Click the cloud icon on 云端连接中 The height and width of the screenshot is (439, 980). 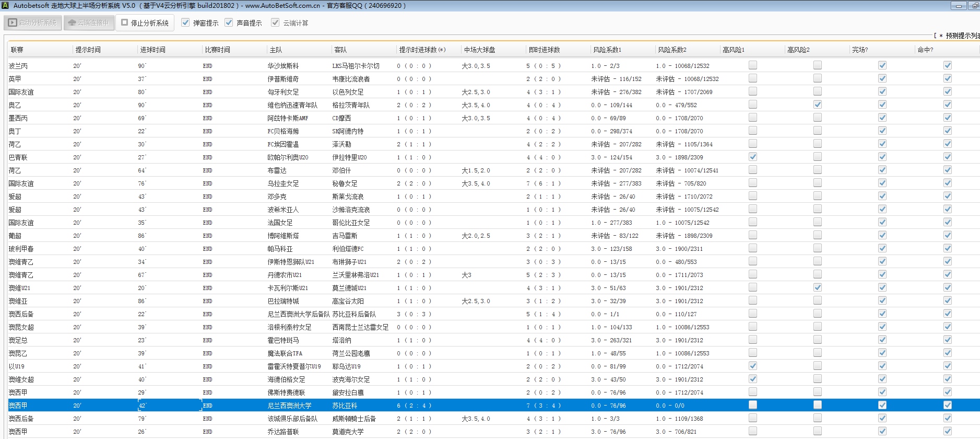(72, 23)
